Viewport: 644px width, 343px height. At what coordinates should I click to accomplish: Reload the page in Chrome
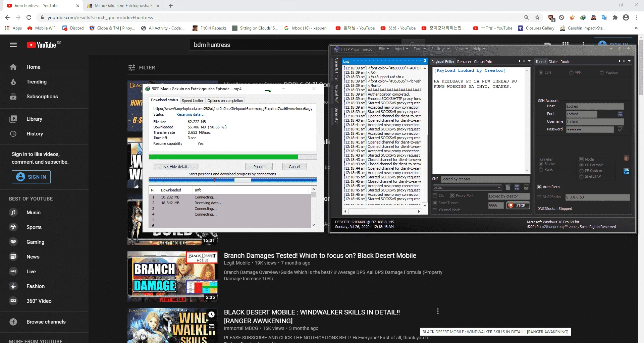[x=29, y=17]
